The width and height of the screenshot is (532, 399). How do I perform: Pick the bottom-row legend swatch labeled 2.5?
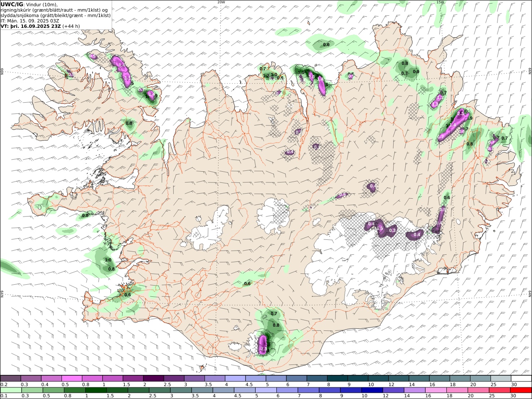[159, 390]
